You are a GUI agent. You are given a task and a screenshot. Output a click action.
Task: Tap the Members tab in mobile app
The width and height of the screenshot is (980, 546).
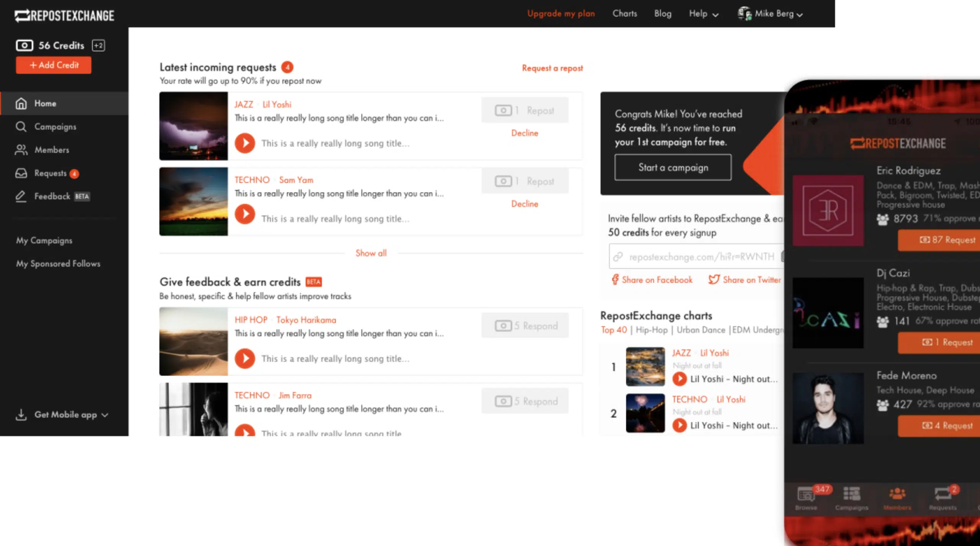[897, 498]
